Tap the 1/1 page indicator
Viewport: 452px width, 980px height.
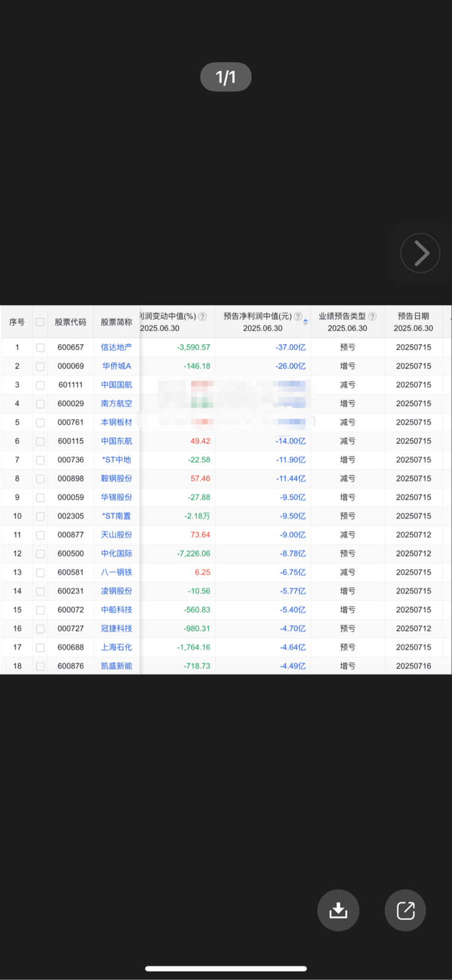[226, 77]
